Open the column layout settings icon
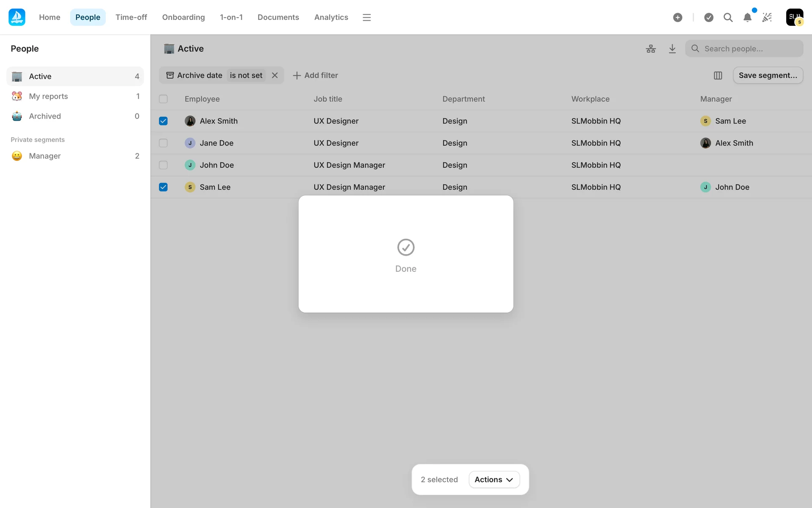The image size is (812, 508). [x=718, y=75]
